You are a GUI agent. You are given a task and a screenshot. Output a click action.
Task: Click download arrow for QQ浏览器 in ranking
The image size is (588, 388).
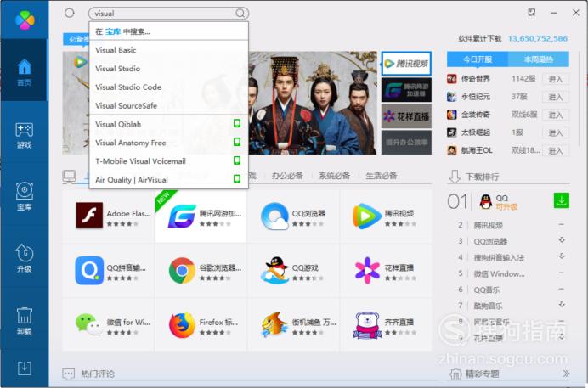(562, 240)
